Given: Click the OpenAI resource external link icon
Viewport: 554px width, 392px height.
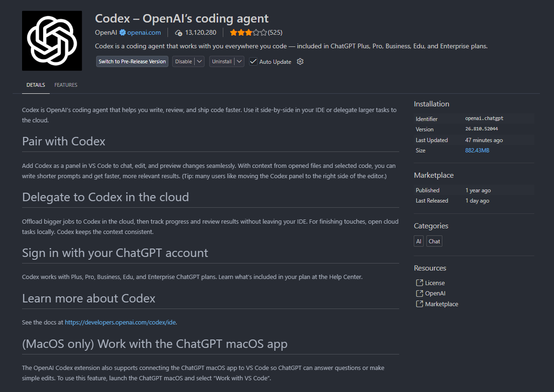Looking at the screenshot, I should click(419, 293).
